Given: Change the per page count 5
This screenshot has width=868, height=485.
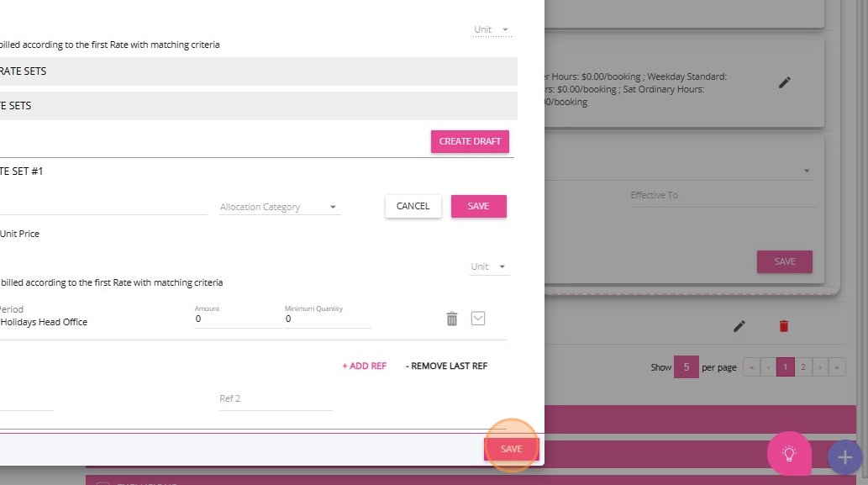Looking at the screenshot, I should coord(686,367).
